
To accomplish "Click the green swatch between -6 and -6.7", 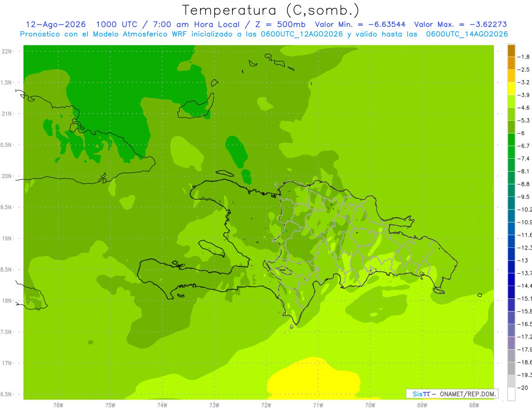I will (511, 140).
